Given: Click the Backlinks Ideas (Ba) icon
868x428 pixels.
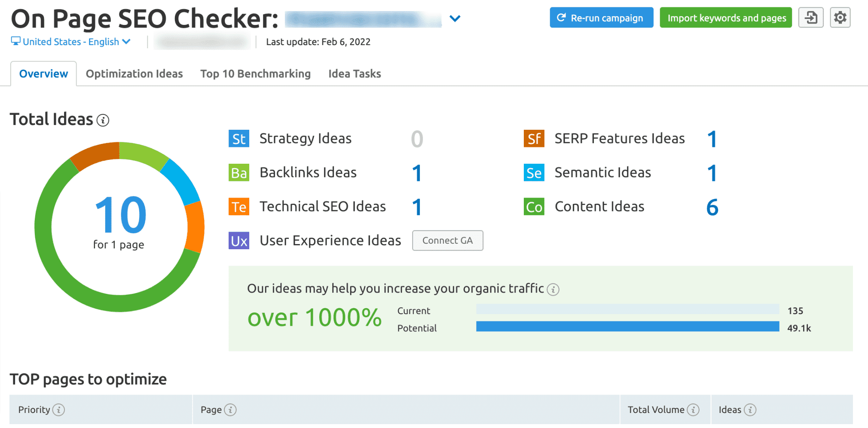Looking at the screenshot, I should point(238,172).
